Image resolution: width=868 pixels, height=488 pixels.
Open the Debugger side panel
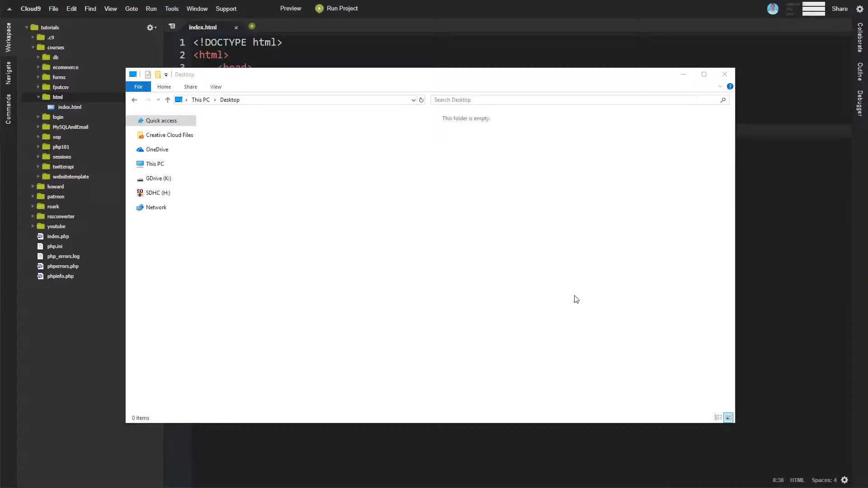(860, 103)
